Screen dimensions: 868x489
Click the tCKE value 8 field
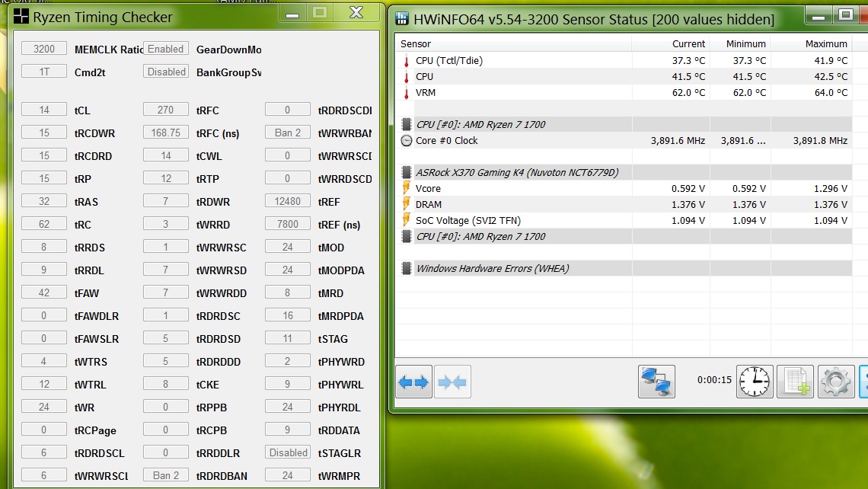[x=165, y=384]
